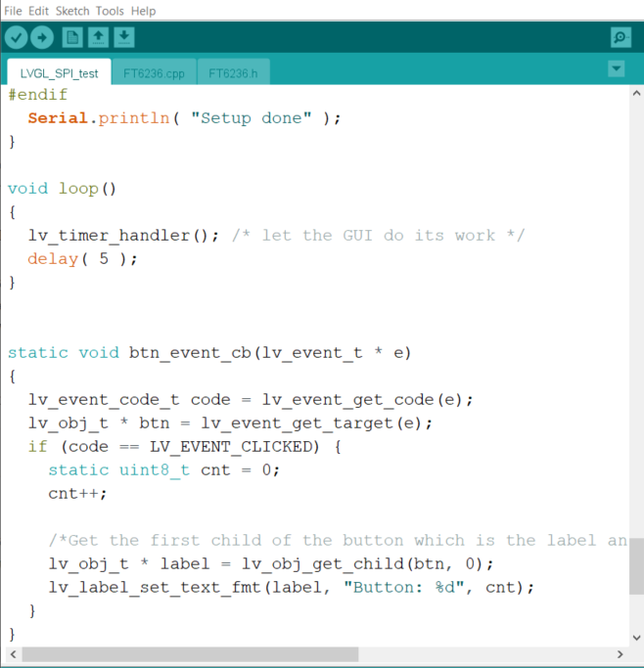Viewport: 644px width, 668px height.
Task: Open a sketch with the up-arrow icon
Action: coord(98,37)
